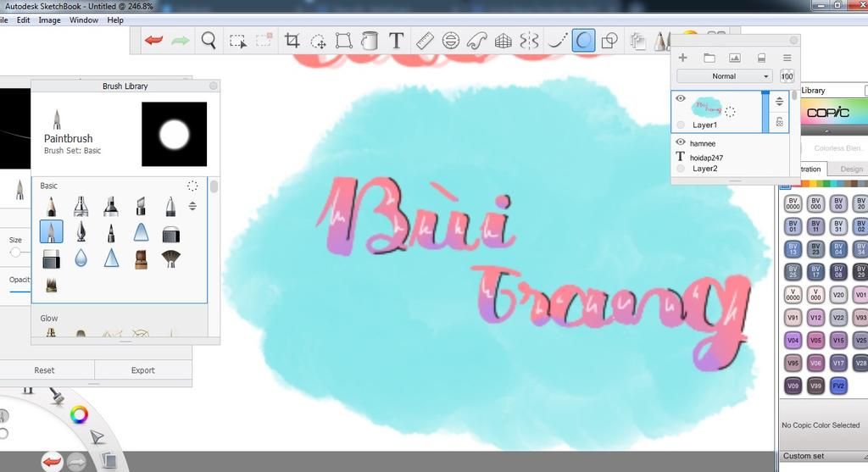
Task: Open the Help menu
Action: [115, 20]
